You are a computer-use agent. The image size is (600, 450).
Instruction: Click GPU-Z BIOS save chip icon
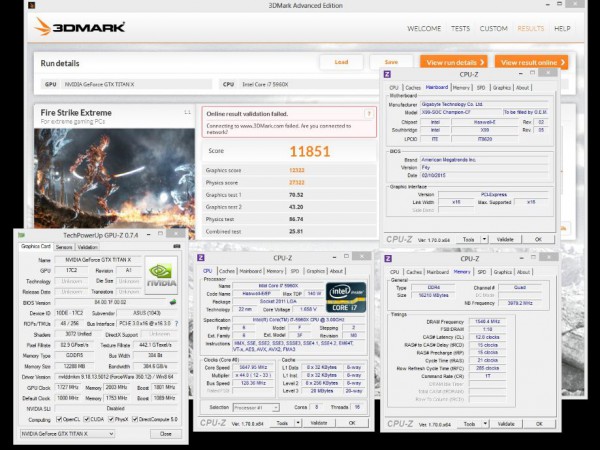[x=172, y=301]
